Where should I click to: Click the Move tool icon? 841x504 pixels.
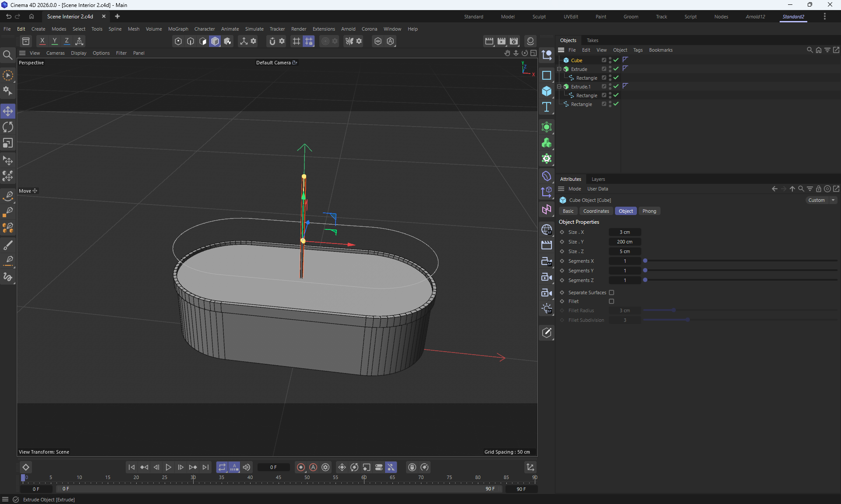tap(8, 111)
